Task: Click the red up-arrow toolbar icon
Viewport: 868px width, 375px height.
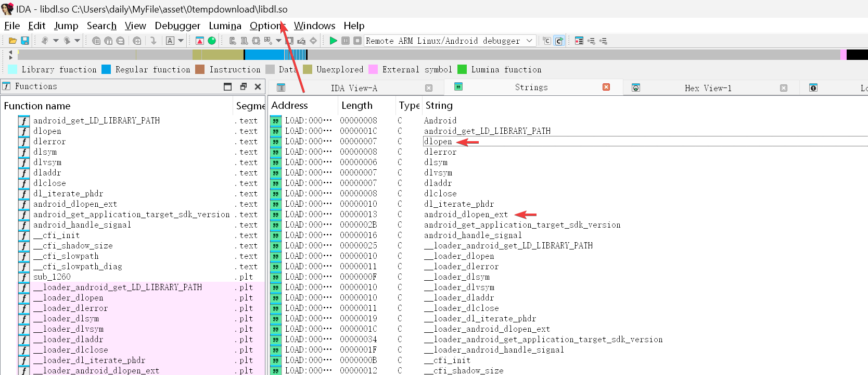Action: (x=200, y=41)
